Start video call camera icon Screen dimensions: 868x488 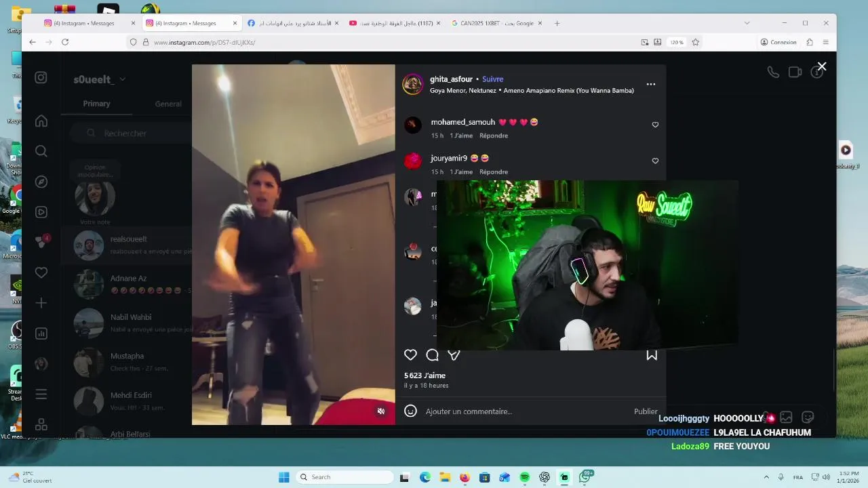click(x=795, y=72)
